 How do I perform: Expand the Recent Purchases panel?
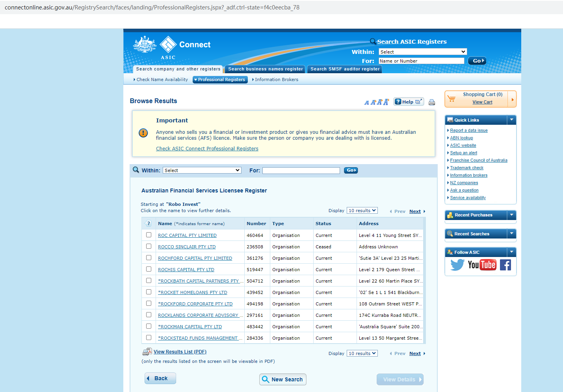511,215
